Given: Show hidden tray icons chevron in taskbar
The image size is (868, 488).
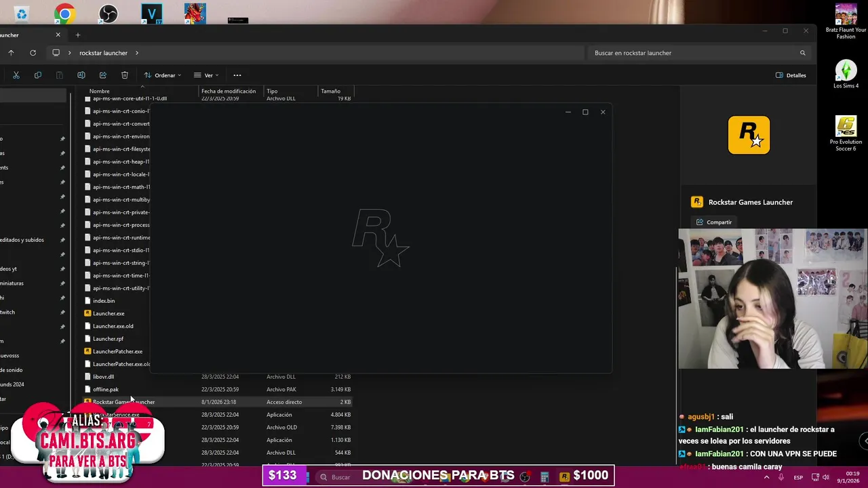Looking at the screenshot, I should (x=767, y=477).
